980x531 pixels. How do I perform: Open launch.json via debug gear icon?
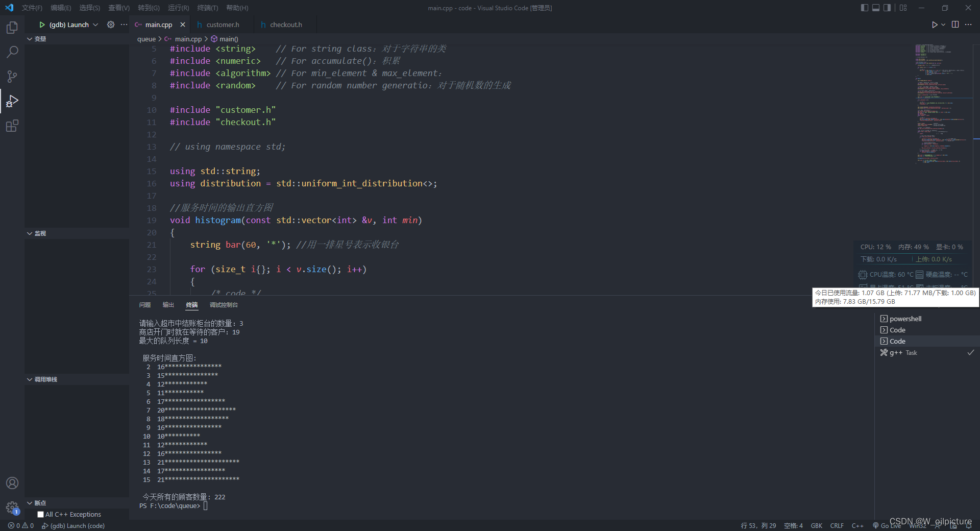pos(111,25)
